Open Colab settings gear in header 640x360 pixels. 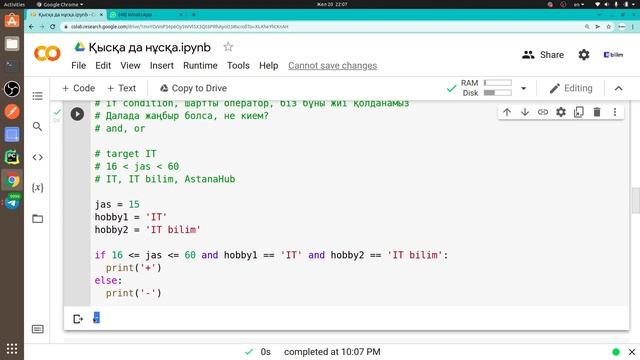pyautogui.click(x=584, y=55)
